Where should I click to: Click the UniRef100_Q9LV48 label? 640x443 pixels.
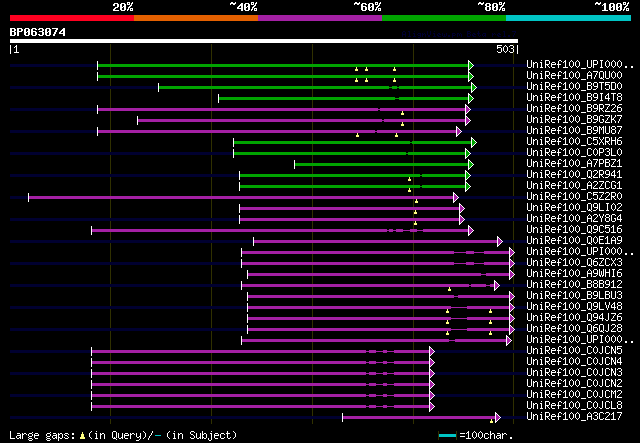coord(574,307)
